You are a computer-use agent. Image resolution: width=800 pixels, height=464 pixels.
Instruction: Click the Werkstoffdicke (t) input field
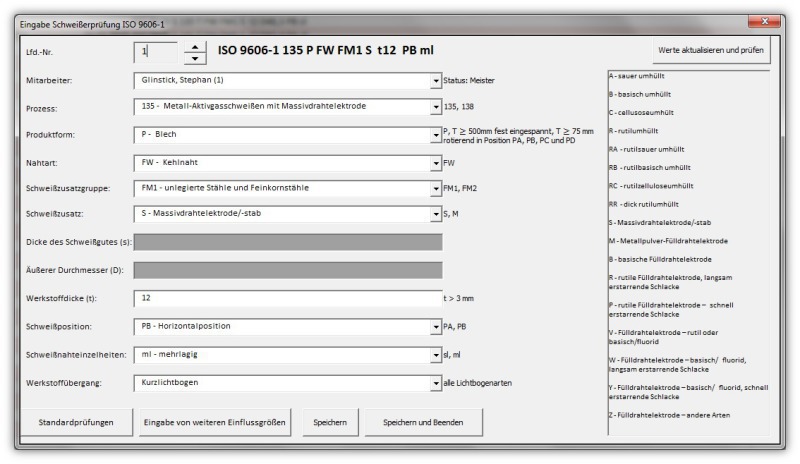285,298
